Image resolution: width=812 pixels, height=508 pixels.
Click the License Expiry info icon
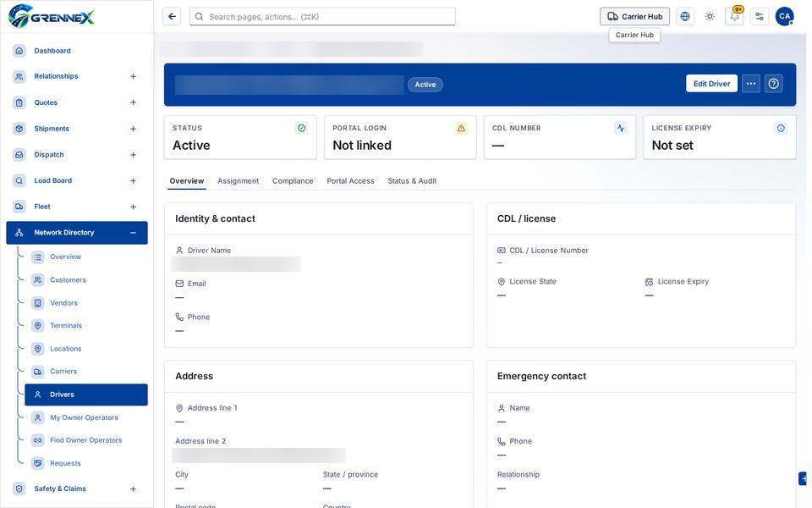pos(781,128)
